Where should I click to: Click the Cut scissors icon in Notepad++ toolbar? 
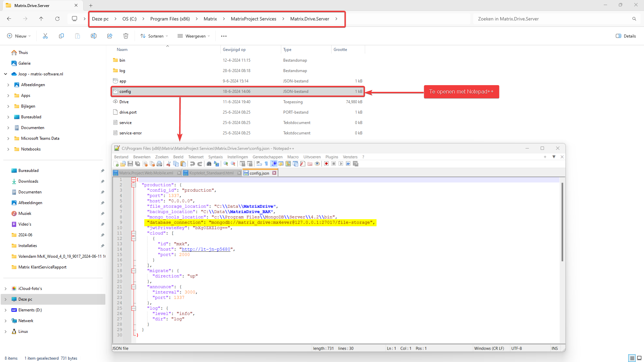coord(168,164)
